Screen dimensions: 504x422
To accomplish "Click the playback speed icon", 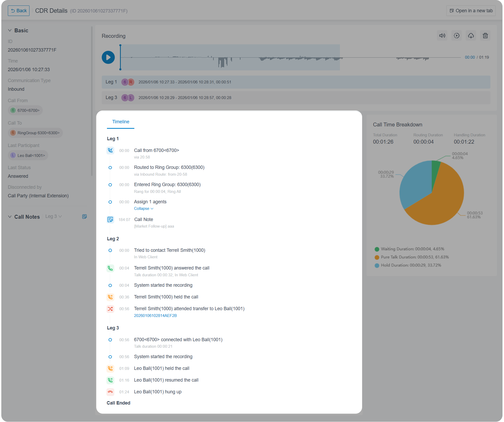I will tap(456, 36).
